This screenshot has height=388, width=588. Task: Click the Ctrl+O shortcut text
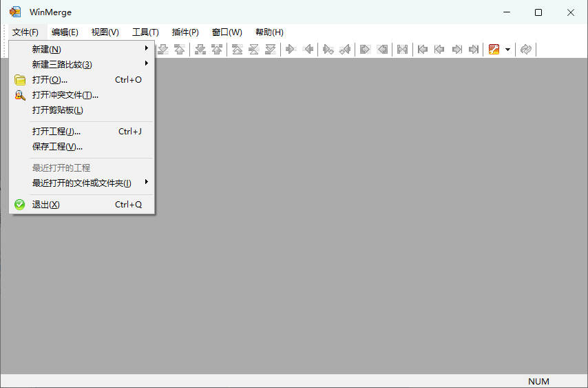pyautogui.click(x=128, y=80)
